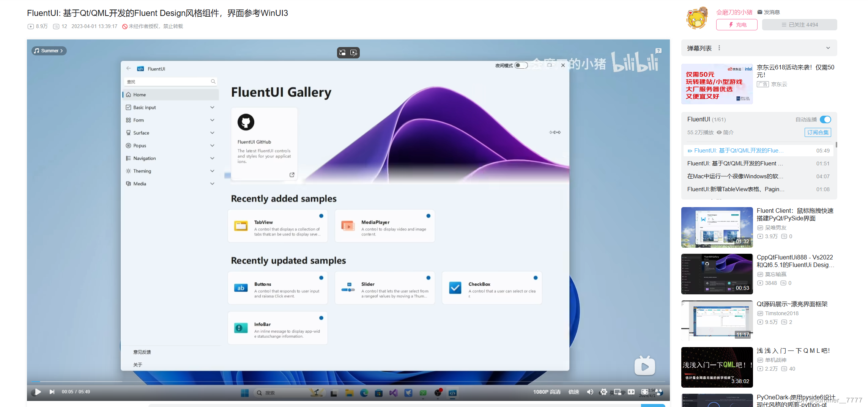The image size is (868, 407).
Task: Click the Slider sample icon
Action: [348, 288]
